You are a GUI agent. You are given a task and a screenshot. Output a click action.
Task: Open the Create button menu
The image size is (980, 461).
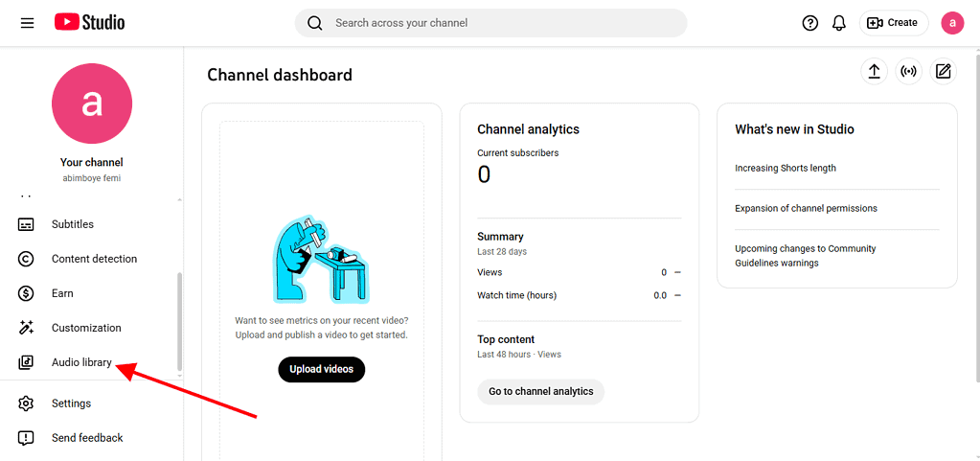893,23
